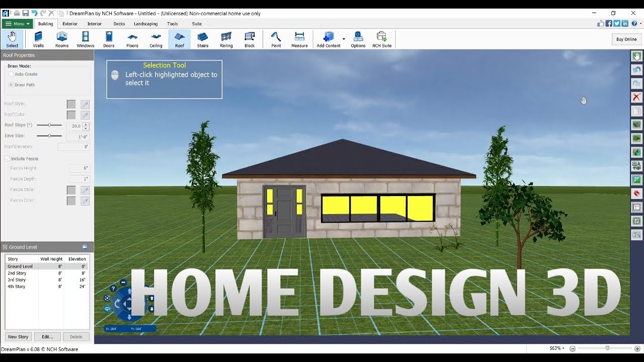Choose the Doors tool
Screen dimensions: 644x362
click(x=109, y=39)
